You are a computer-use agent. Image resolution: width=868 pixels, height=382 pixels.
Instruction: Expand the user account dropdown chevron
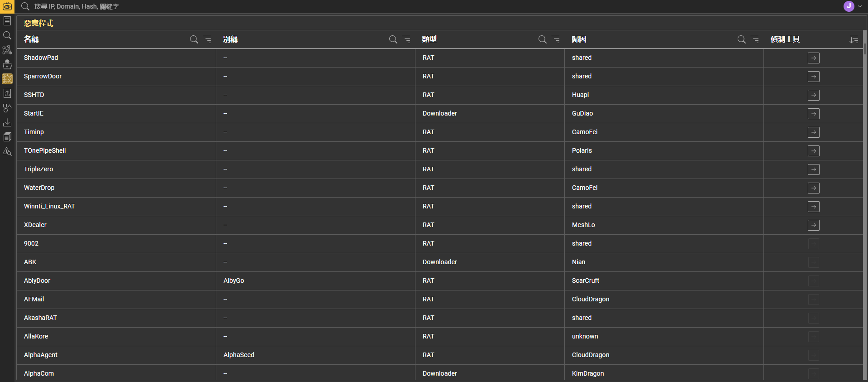tap(860, 6)
